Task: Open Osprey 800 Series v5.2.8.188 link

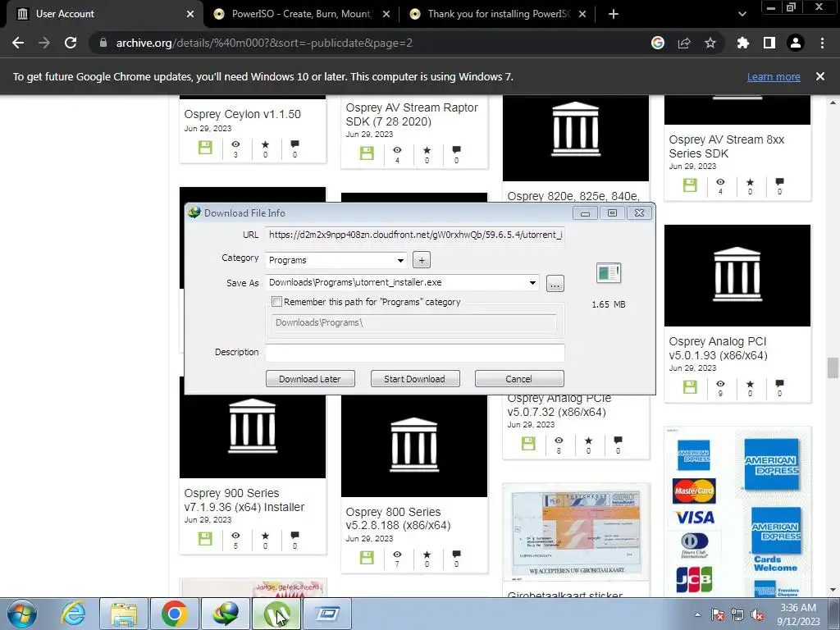Action: pos(398,518)
